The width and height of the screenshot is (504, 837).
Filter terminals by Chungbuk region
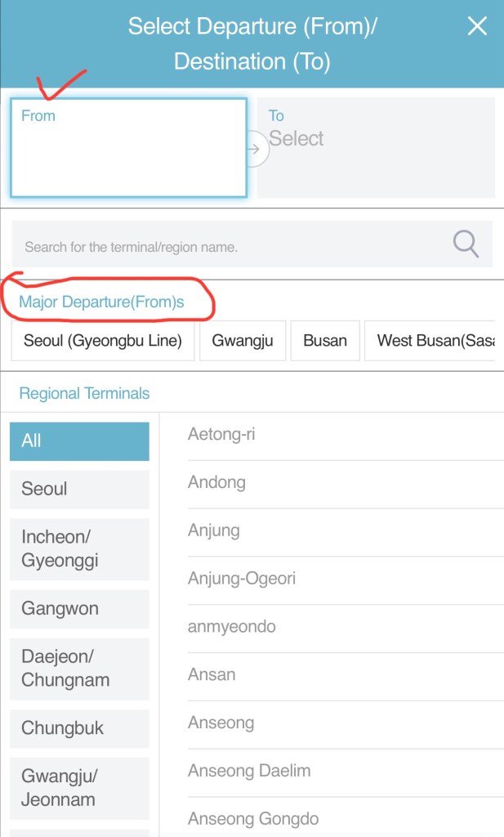pyautogui.click(x=79, y=728)
